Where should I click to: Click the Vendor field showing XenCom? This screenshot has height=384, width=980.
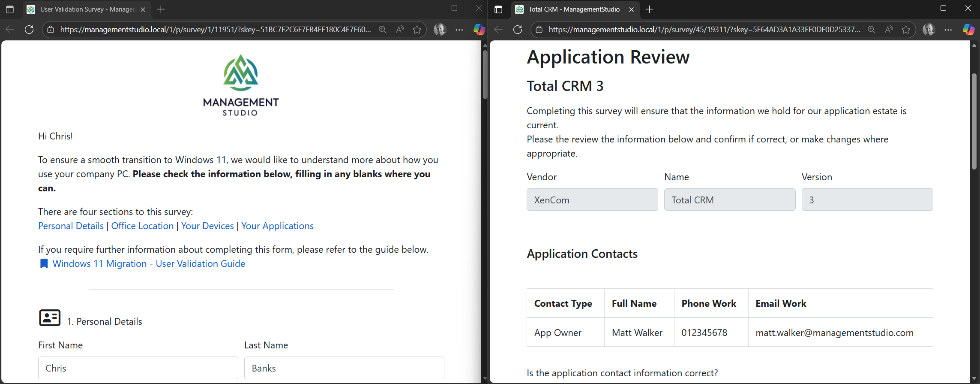pos(592,200)
